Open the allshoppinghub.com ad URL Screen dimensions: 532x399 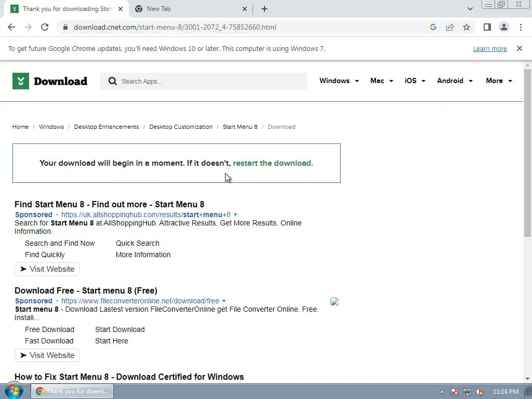point(146,215)
